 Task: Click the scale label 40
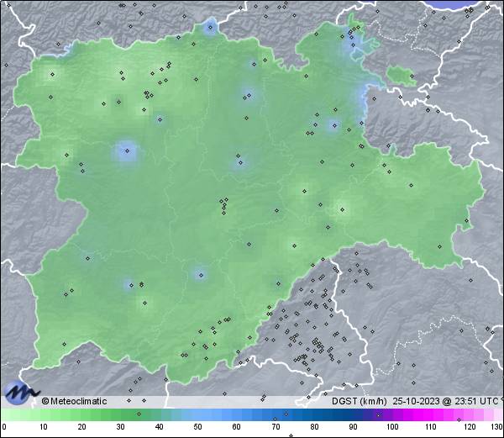(159, 427)
